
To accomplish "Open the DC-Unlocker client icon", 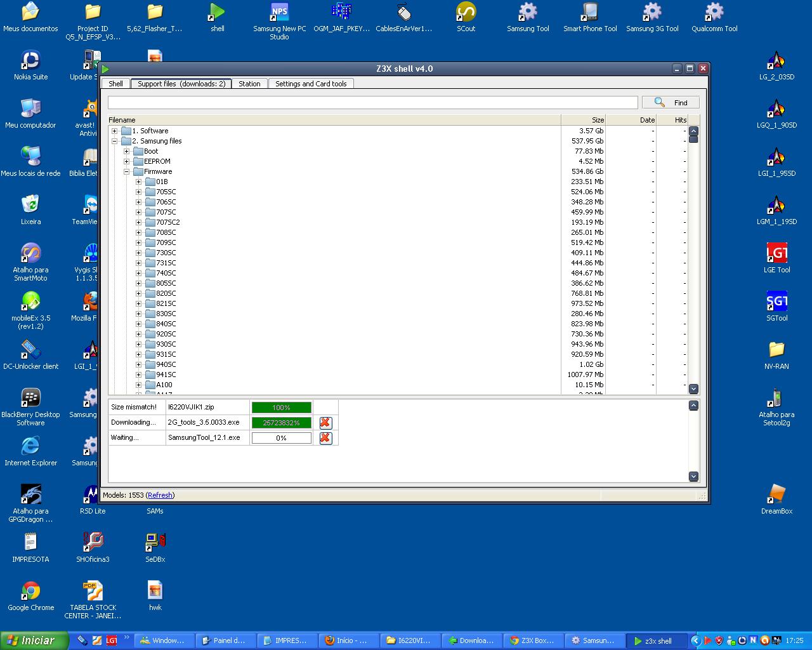I will pos(30,355).
